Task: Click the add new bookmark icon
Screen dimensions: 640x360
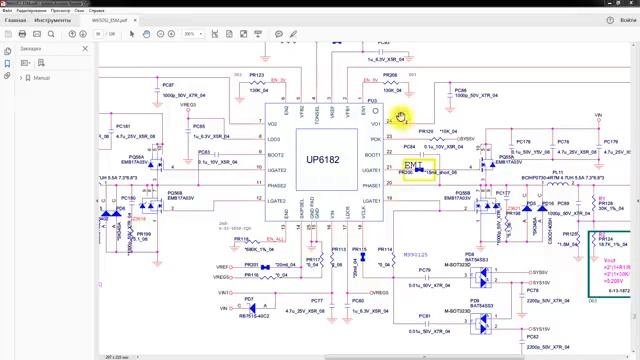Action: (x=41, y=63)
